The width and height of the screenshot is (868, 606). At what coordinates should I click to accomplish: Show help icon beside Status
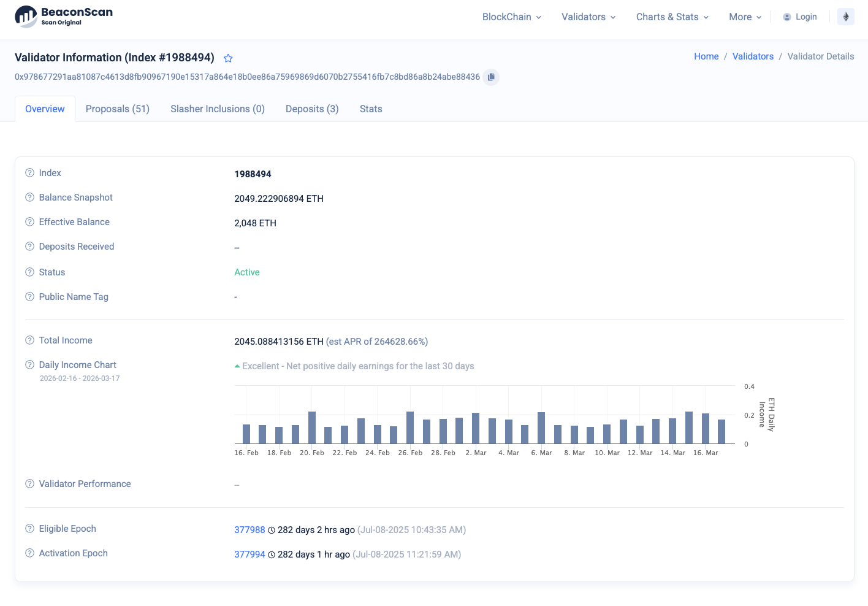pos(29,272)
